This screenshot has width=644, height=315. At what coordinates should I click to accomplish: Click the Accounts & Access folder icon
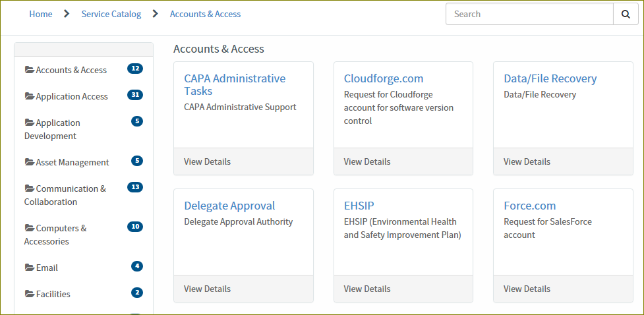coord(29,70)
